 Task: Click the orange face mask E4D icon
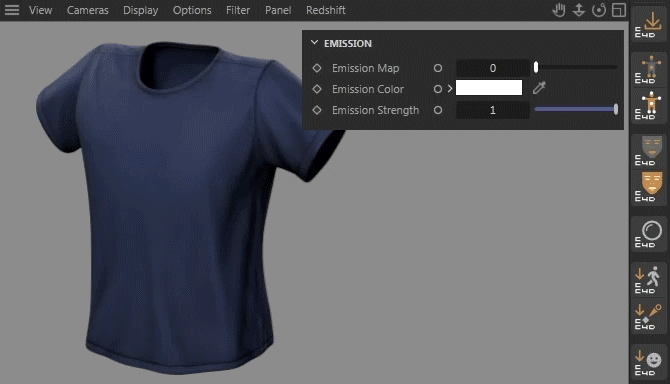click(648, 188)
